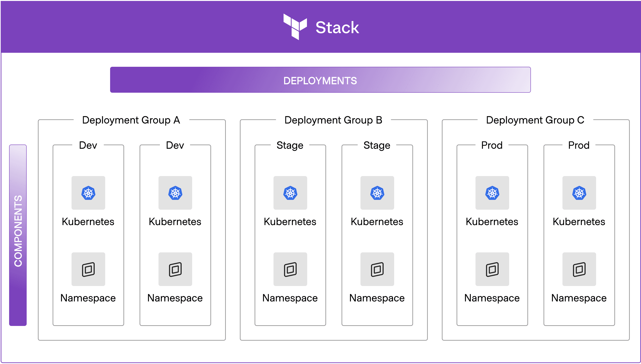
Task: Select the Deployment Group A heading
Action: tap(131, 120)
